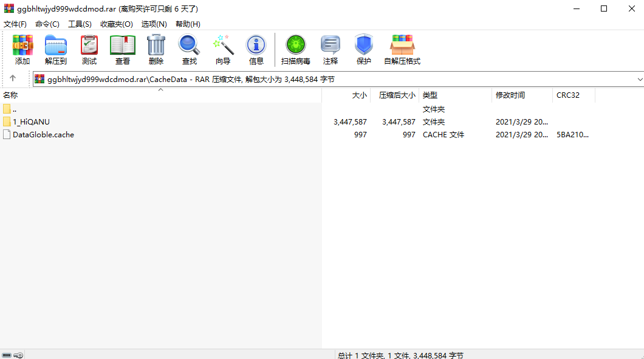Click the 1_HiQANU modified date cell
The image size is (644, 359).
522,122
